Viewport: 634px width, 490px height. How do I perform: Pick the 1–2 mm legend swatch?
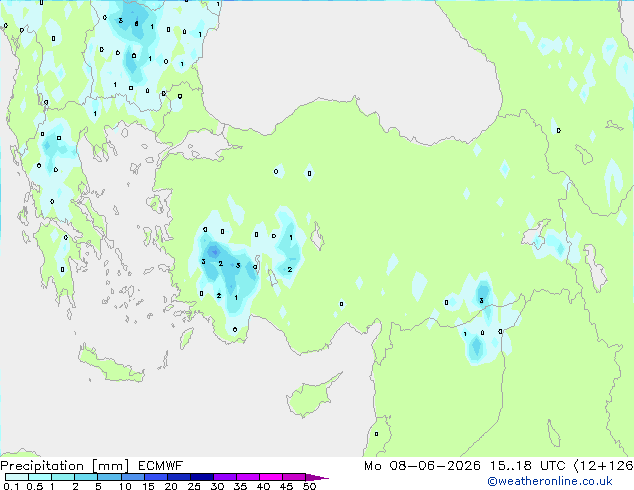(x=63, y=477)
